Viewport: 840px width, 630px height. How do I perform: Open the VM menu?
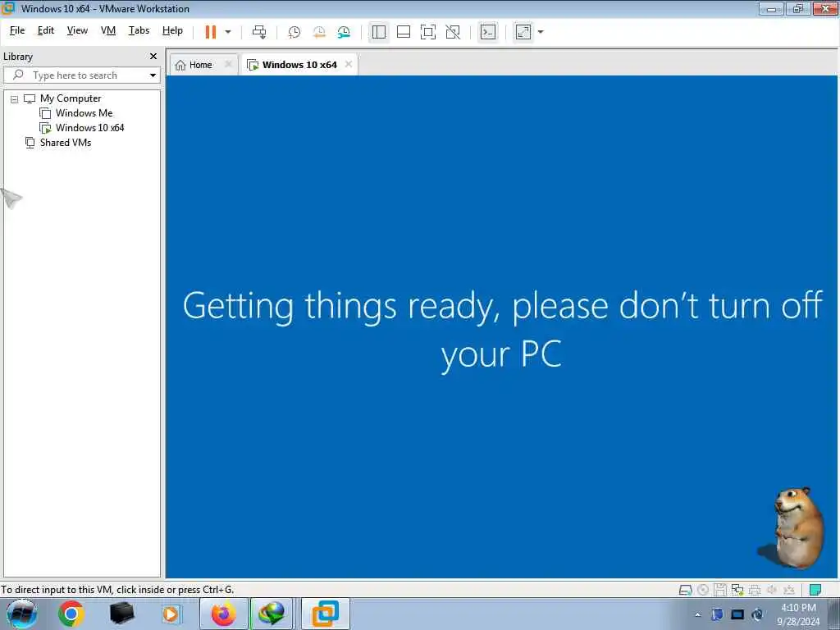click(x=108, y=30)
